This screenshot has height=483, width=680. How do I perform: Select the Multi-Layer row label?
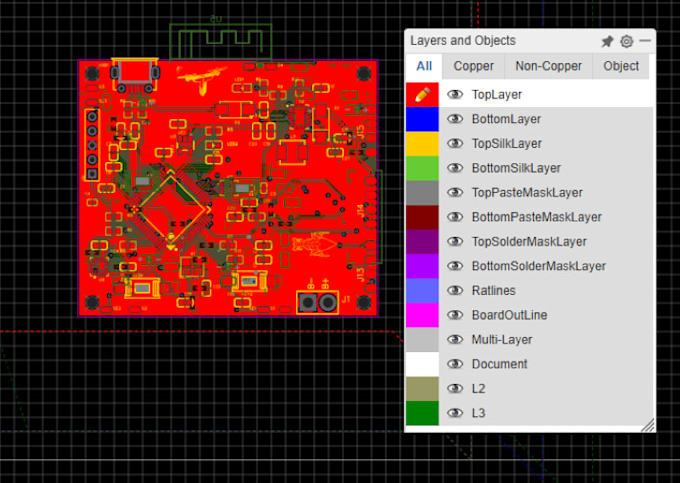tap(502, 339)
